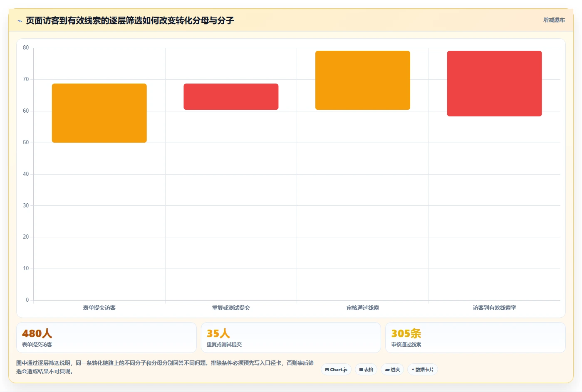Click the chart title 页面访客到有效线索的逐层筛选
The height and width of the screenshot is (392, 582).
[130, 20]
